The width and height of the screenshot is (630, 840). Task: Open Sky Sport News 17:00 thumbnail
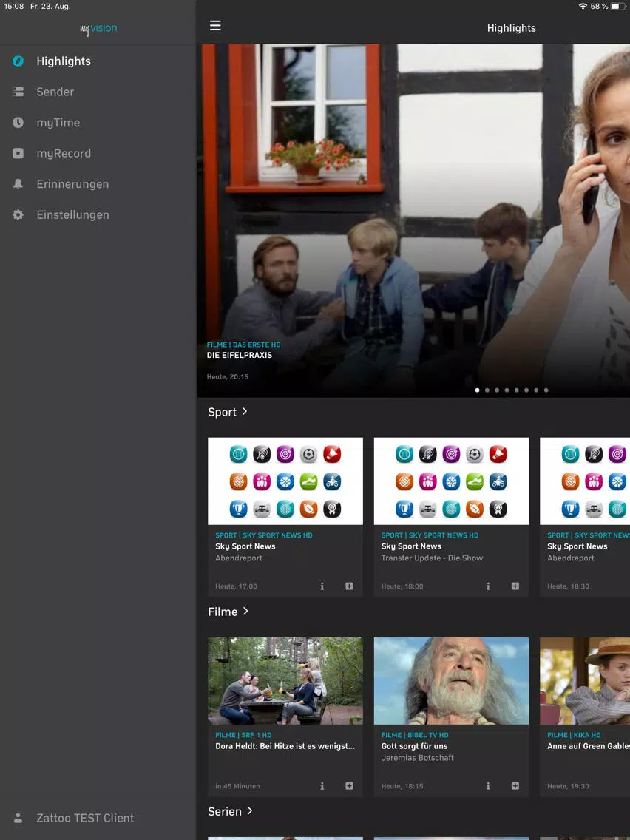coord(285,481)
